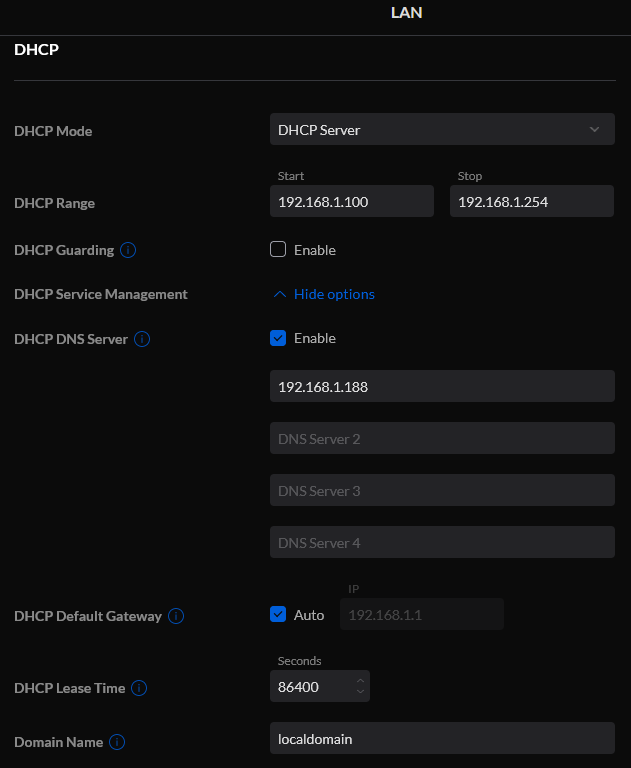Image resolution: width=631 pixels, height=768 pixels.
Task: Click Hide options link
Action: point(334,294)
